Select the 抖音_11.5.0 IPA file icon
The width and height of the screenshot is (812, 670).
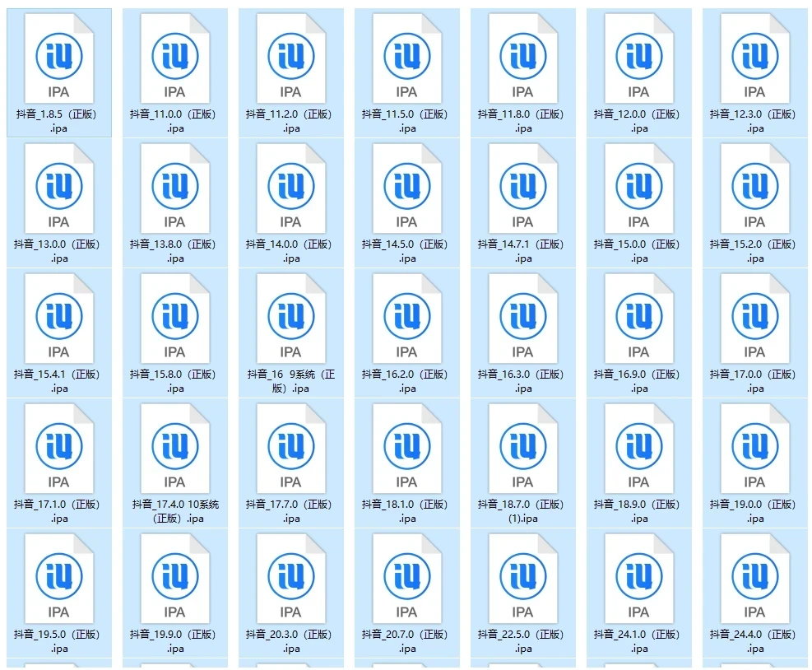click(x=407, y=58)
